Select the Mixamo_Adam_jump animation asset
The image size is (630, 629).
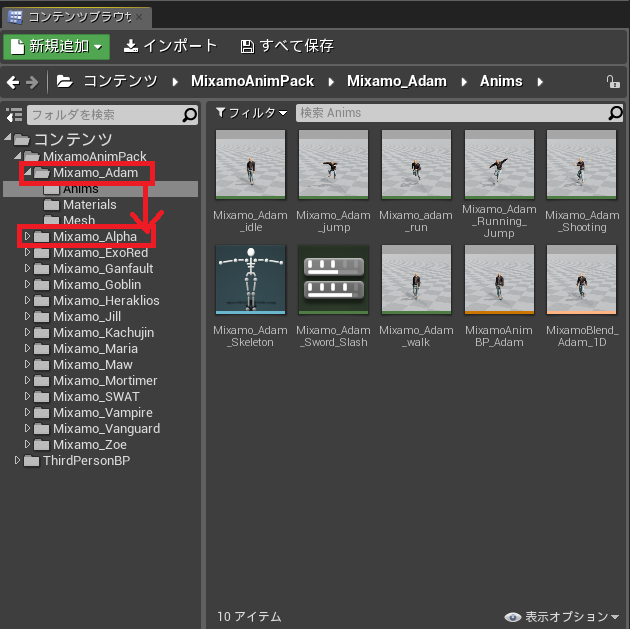333,164
